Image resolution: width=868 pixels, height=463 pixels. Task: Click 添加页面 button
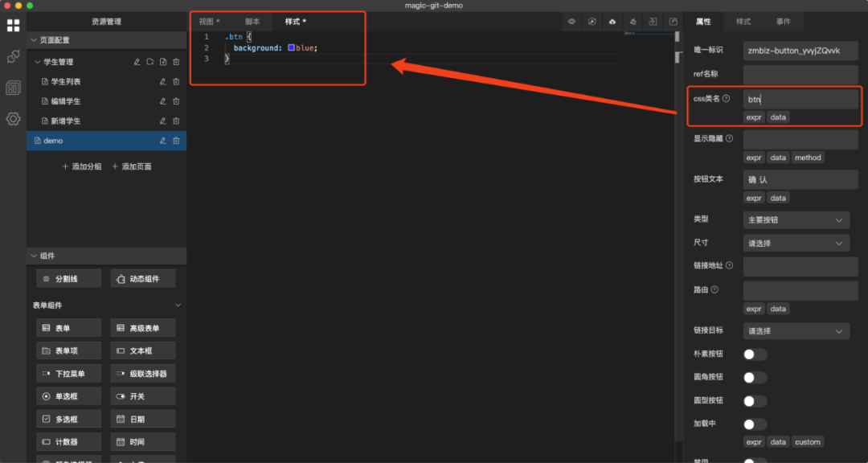click(x=132, y=166)
